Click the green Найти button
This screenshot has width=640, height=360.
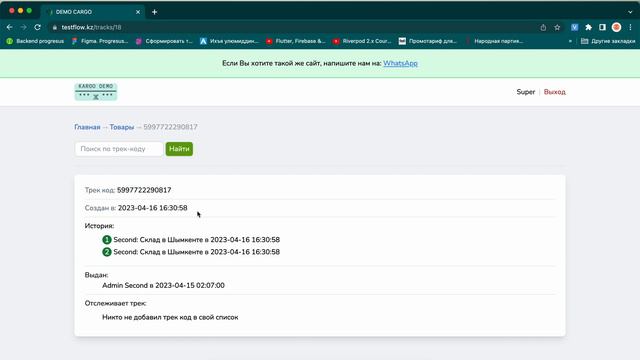pyautogui.click(x=179, y=149)
